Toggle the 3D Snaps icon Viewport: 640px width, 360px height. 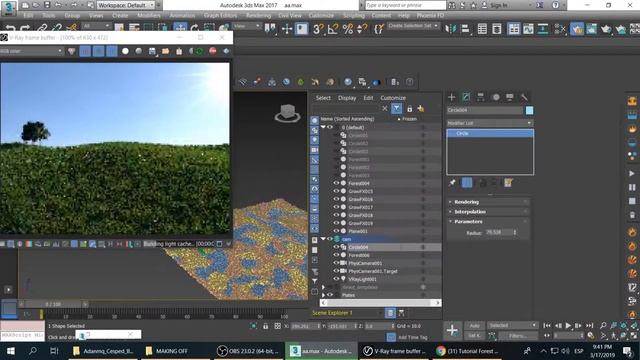click(318, 29)
